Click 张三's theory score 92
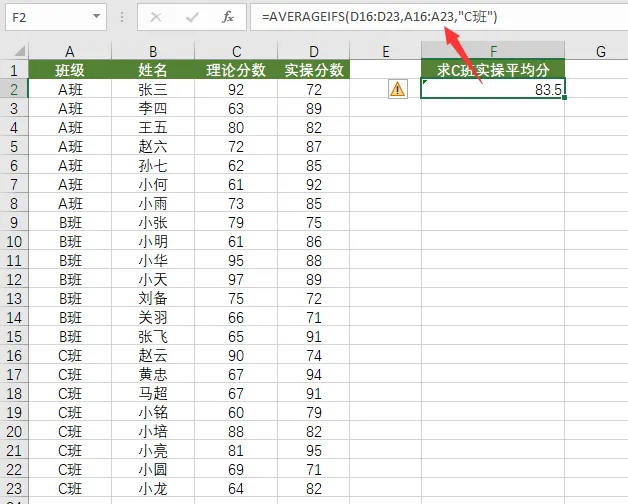This screenshot has height=504, width=628. click(x=236, y=89)
